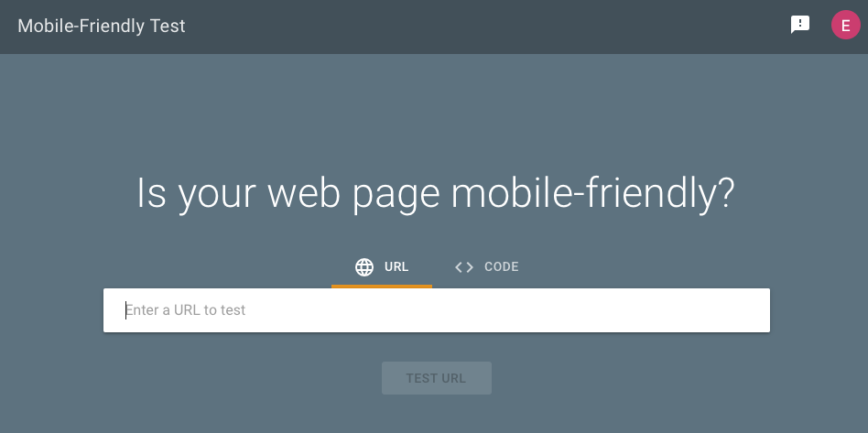Switch to the URL tab
This screenshot has width=868, height=433.
click(382, 267)
